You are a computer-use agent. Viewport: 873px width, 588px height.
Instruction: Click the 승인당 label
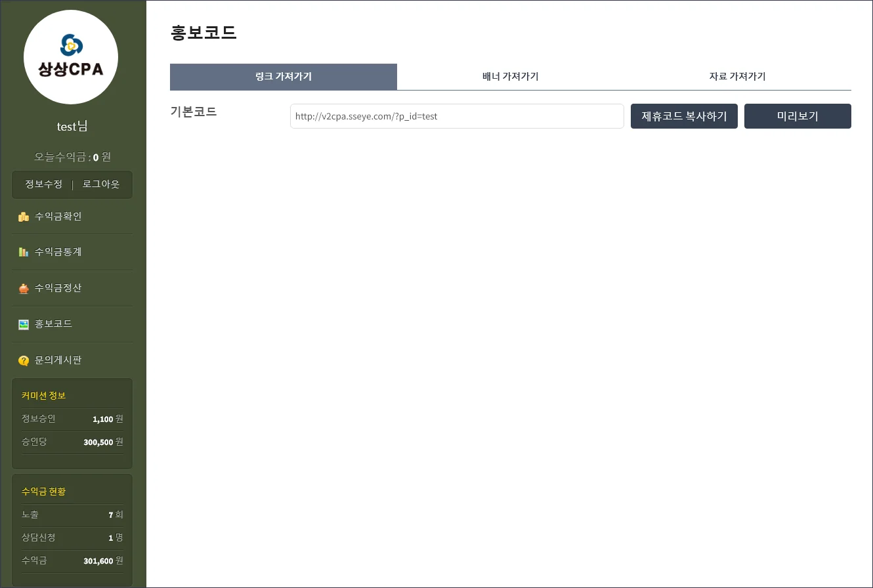click(34, 442)
